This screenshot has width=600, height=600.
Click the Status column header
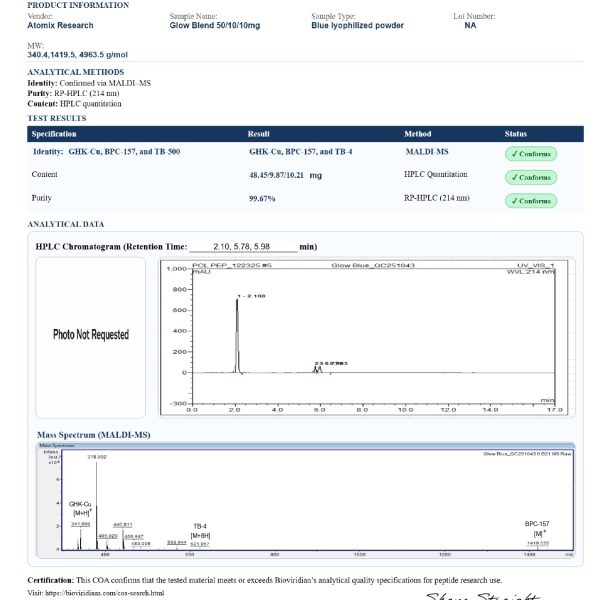click(x=516, y=133)
